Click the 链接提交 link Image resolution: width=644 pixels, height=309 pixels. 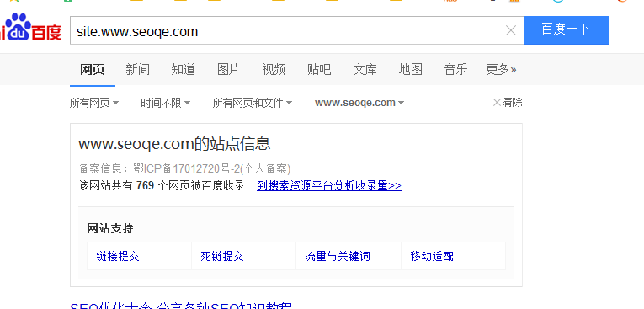tap(118, 257)
